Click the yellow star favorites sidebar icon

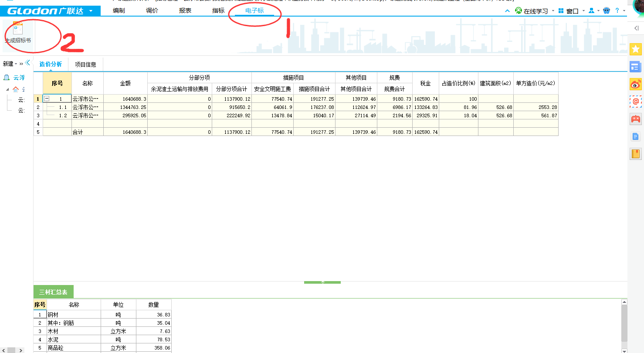pos(636,49)
